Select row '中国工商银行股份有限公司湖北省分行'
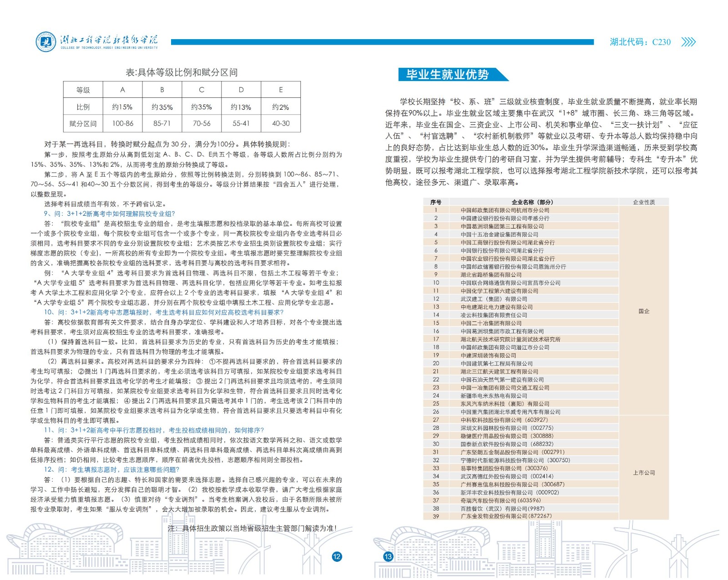 (521, 243)
